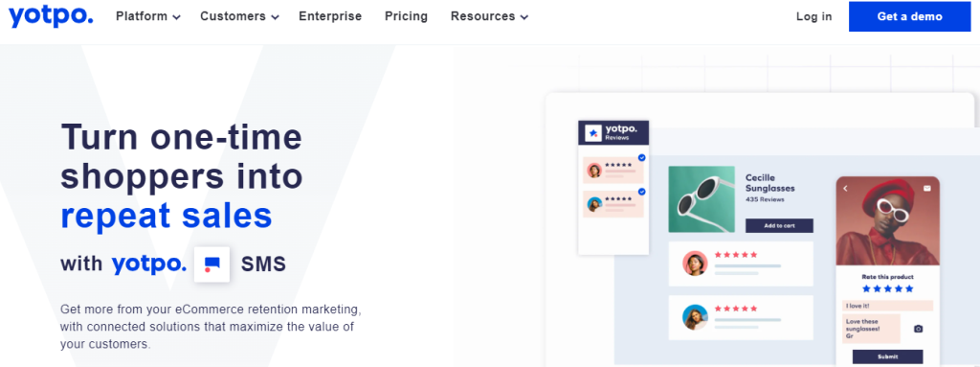Click the back arrow on the phone mockup
980x367 pixels.
click(846, 188)
